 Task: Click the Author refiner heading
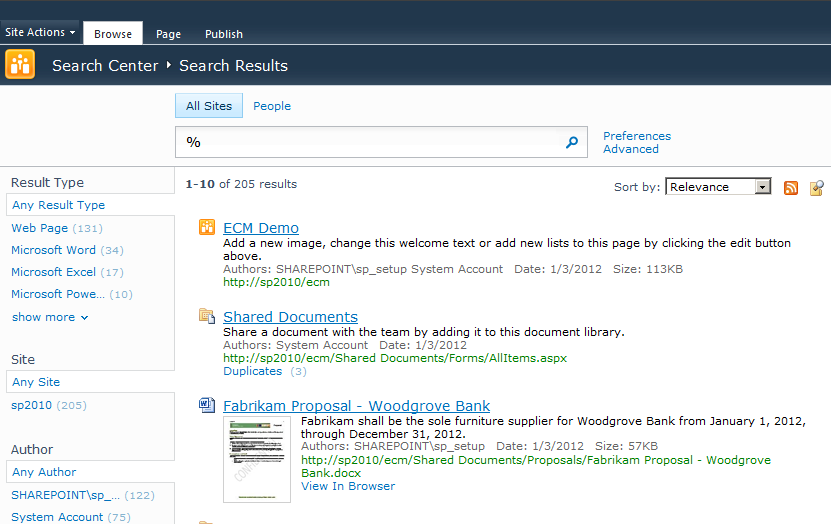tap(32, 450)
